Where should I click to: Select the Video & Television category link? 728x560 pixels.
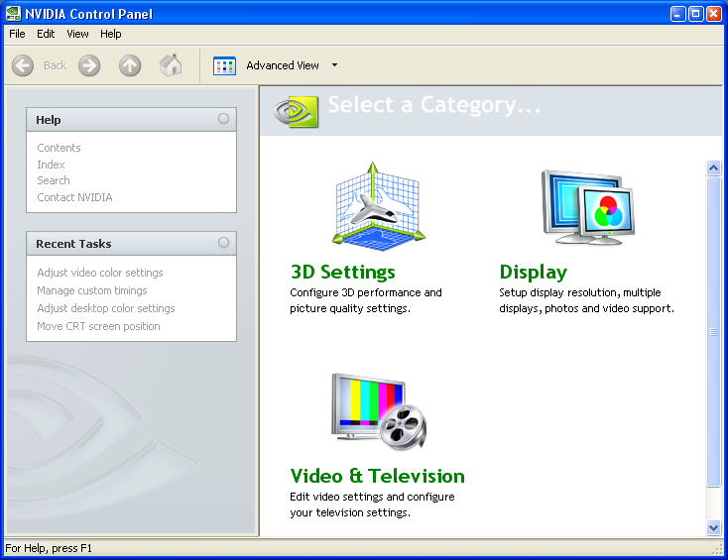click(x=377, y=476)
